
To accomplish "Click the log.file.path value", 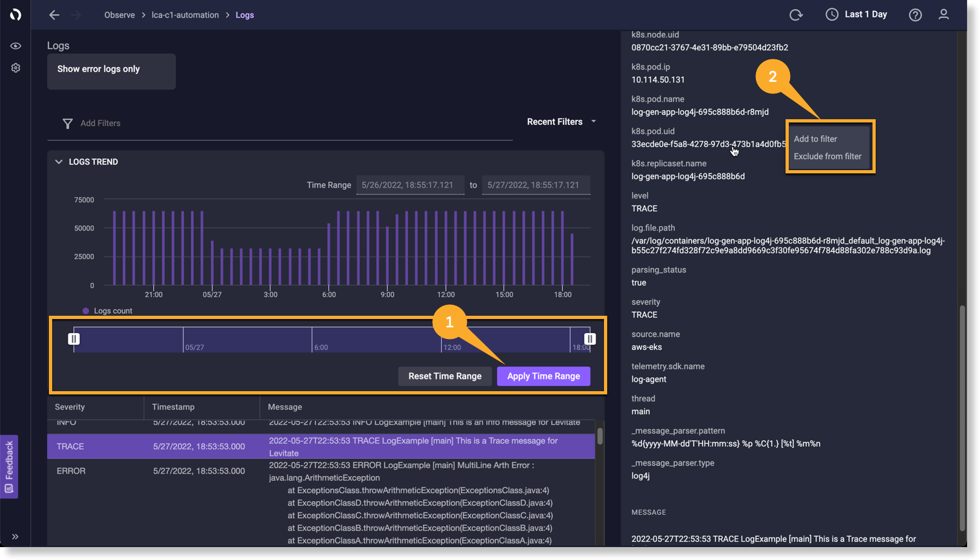I will 788,246.
